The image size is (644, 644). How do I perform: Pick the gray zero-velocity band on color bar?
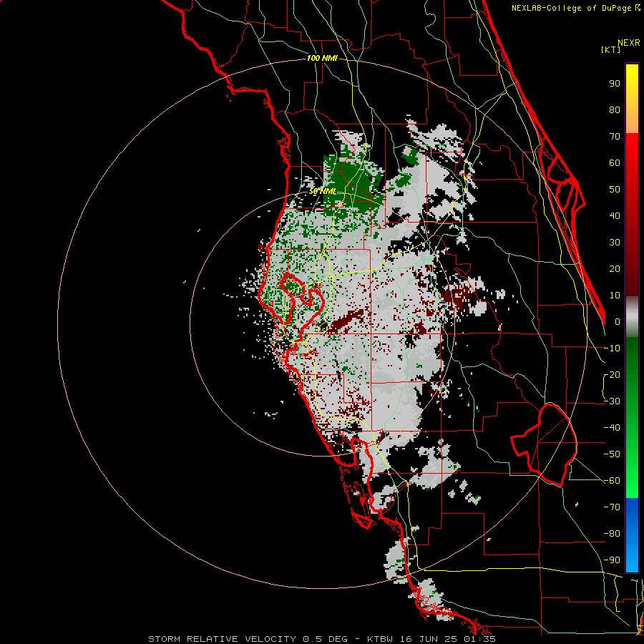(632, 317)
